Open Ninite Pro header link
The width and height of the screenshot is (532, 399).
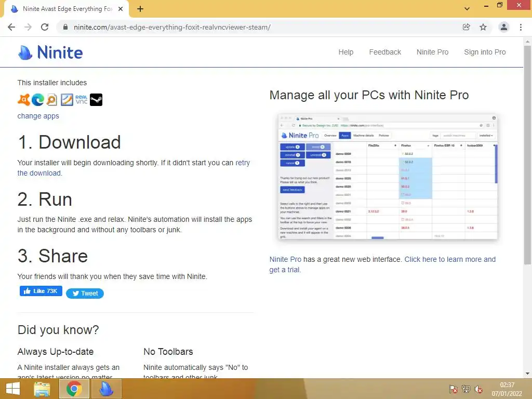[x=432, y=52]
